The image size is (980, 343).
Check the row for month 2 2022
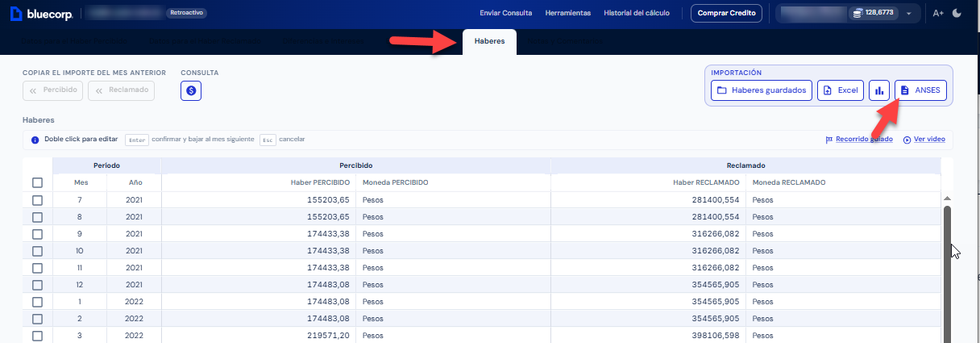coord(37,319)
